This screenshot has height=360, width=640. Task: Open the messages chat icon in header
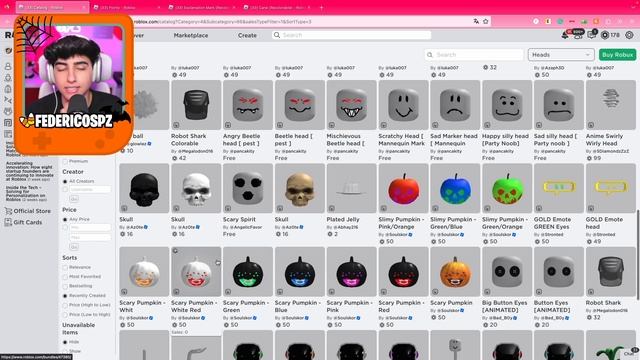[591, 35]
